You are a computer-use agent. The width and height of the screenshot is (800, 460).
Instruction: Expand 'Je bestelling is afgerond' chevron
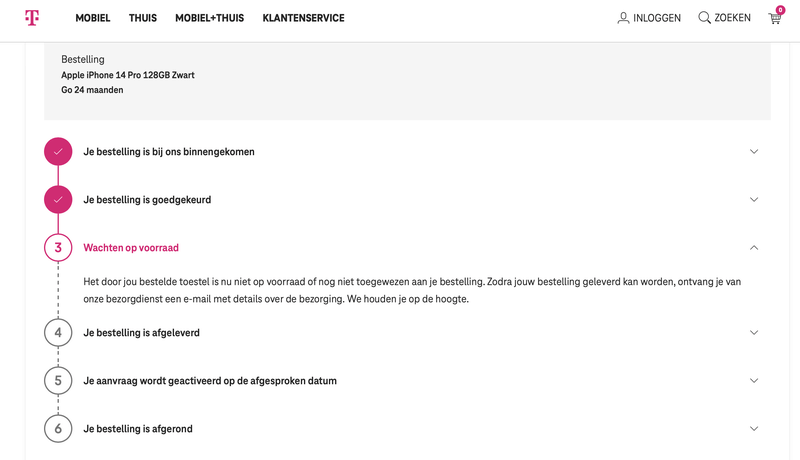754,428
